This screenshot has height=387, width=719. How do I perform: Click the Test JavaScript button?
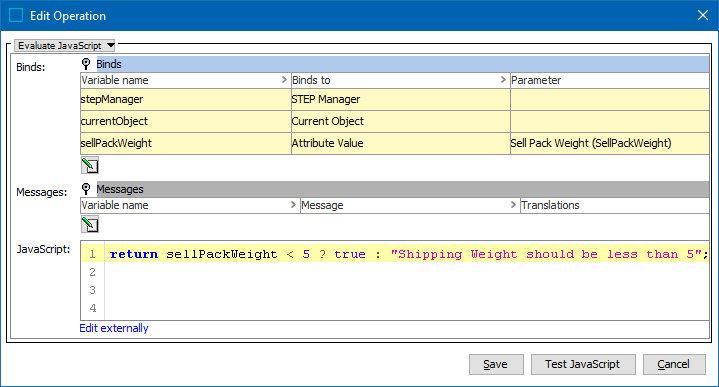[x=583, y=365]
